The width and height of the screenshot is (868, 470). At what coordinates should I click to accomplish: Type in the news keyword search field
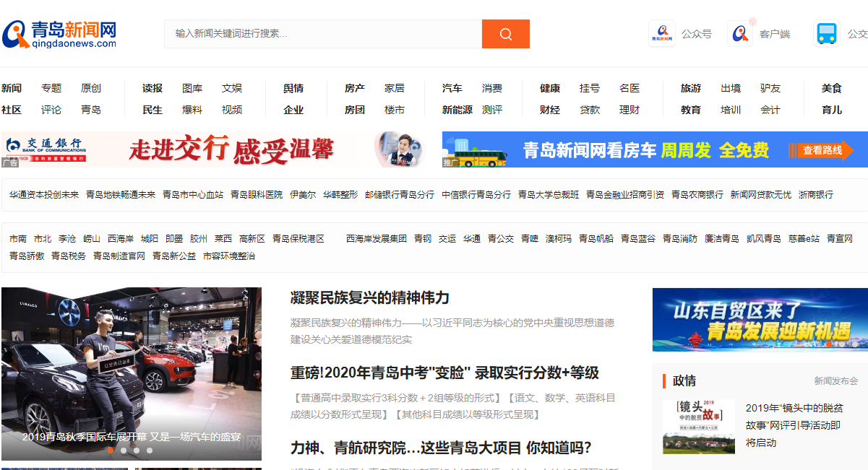pyautogui.click(x=323, y=34)
